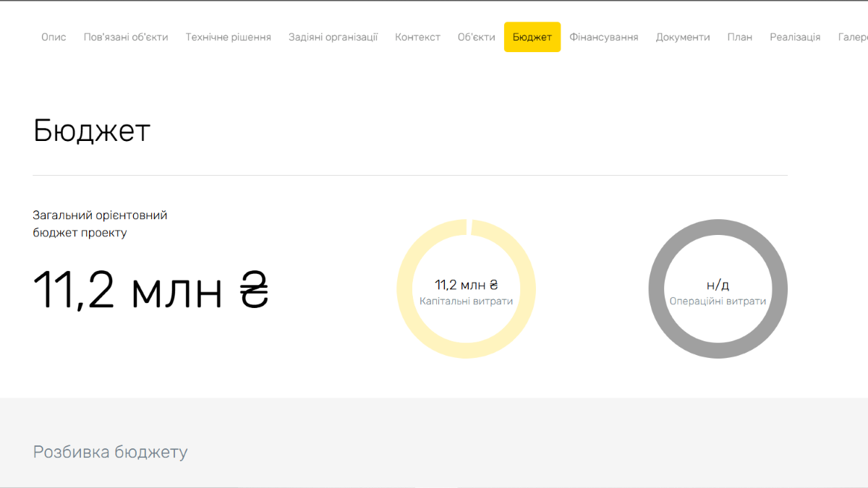Open the Опис tab

pyautogui.click(x=54, y=37)
